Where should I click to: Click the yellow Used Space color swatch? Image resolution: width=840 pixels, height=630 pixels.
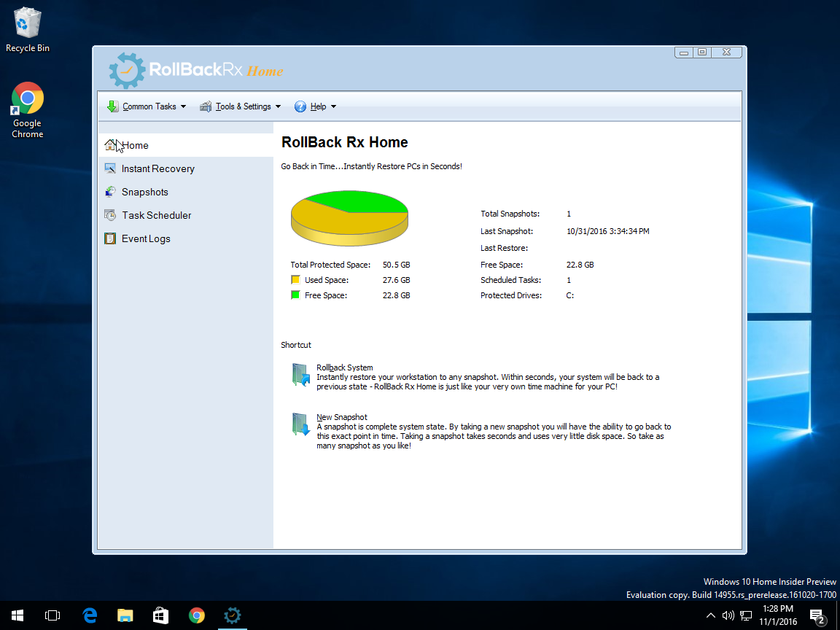295,280
